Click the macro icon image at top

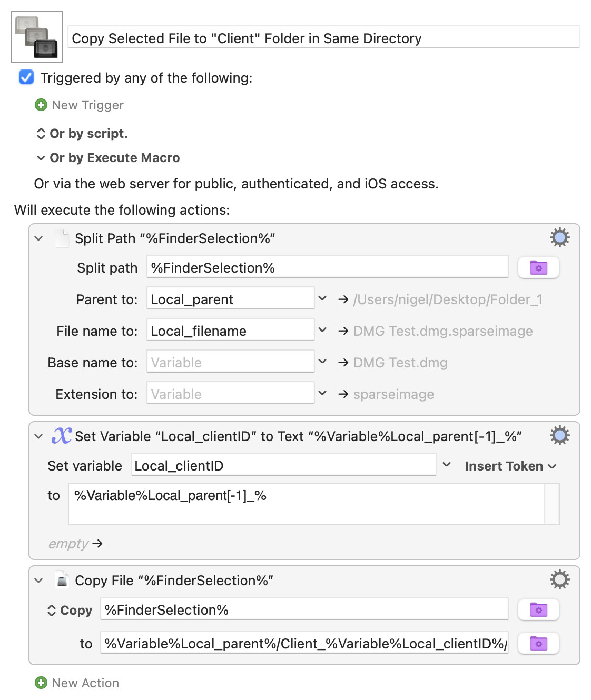click(37, 37)
